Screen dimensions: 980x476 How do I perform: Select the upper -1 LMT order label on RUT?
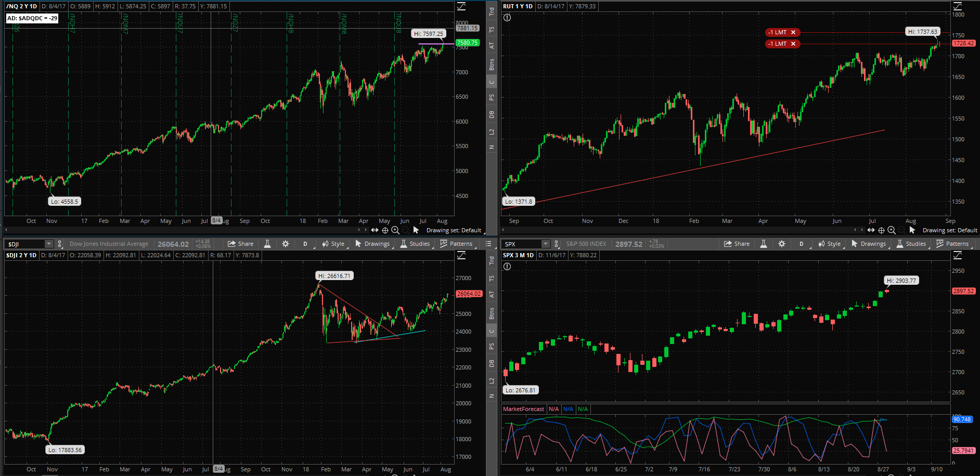click(x=777, y=32)
